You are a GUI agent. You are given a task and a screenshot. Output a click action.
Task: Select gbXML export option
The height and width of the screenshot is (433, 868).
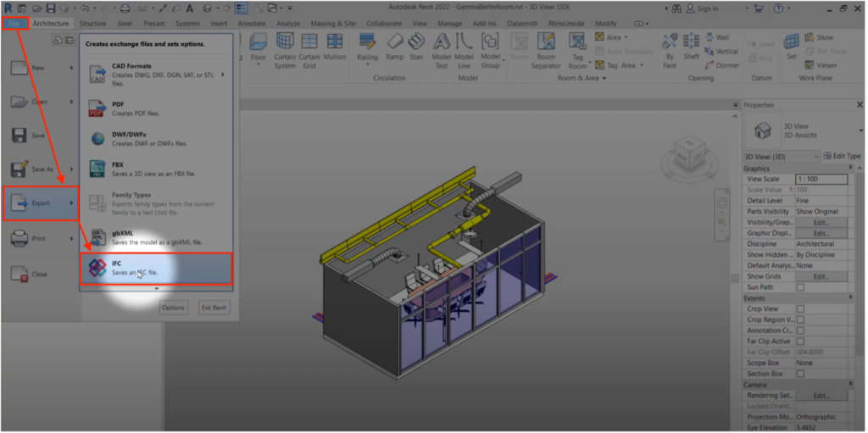(x=156, y=237)
